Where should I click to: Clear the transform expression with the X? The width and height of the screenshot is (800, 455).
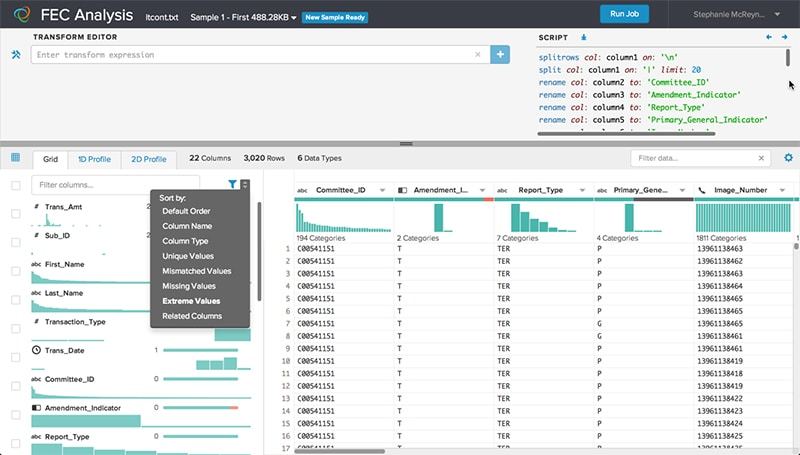477,54
